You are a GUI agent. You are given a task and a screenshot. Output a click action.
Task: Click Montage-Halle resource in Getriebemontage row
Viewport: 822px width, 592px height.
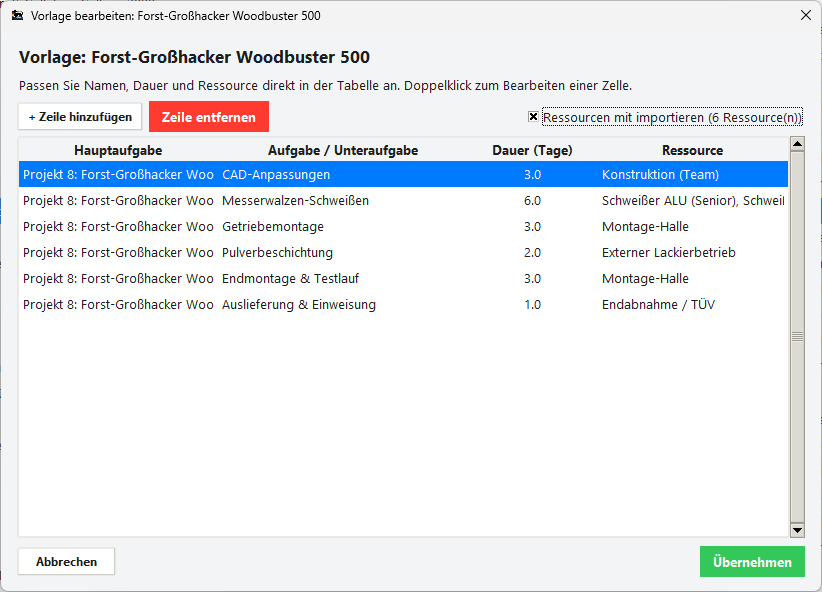pyautogui.click(x=693, y=227)
